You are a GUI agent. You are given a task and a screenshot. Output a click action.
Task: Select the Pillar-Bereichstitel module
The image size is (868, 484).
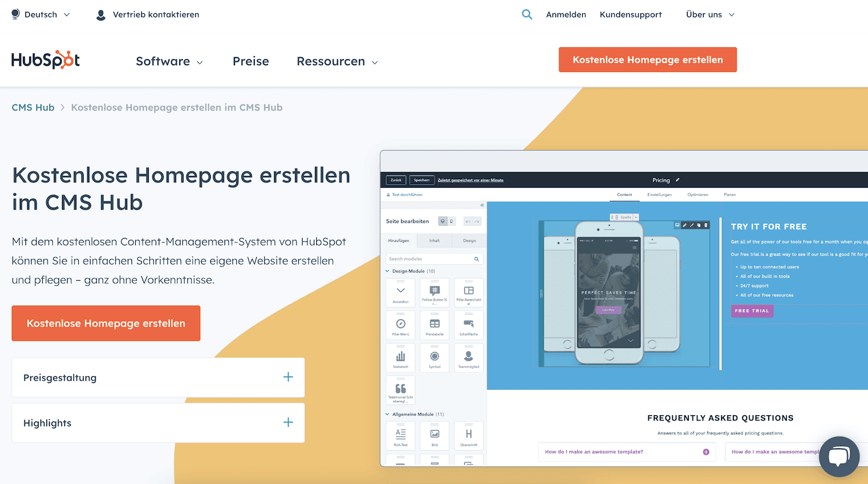(469, 293)
